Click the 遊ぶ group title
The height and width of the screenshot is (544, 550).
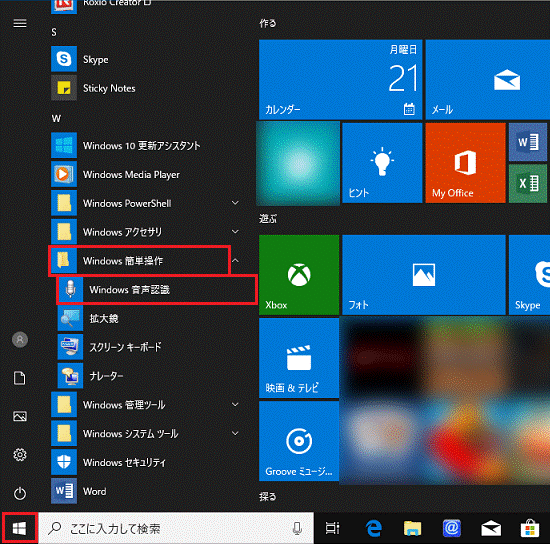click(268, 219)
